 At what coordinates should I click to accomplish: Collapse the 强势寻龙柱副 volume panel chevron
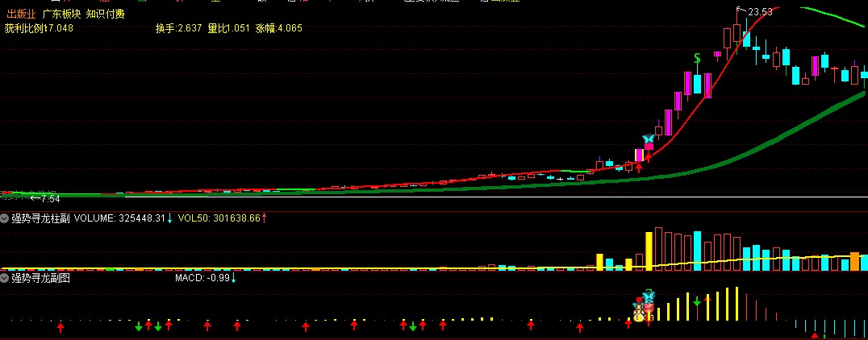(5, 218)
